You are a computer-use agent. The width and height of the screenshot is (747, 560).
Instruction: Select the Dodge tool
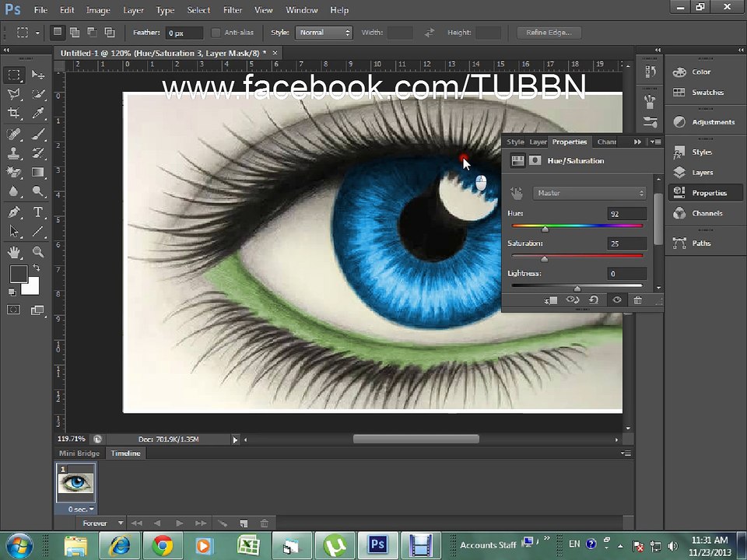pyautogui.click(x=38, y=191)
